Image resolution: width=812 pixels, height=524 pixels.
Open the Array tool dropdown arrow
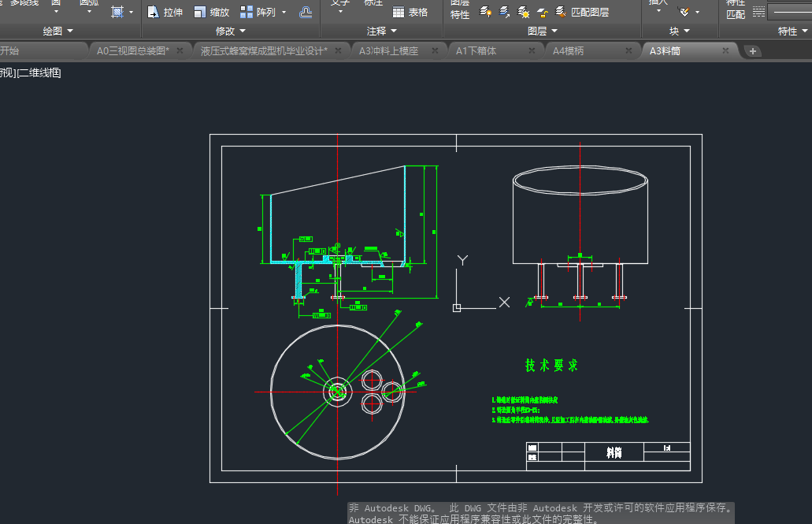(284, 12)
